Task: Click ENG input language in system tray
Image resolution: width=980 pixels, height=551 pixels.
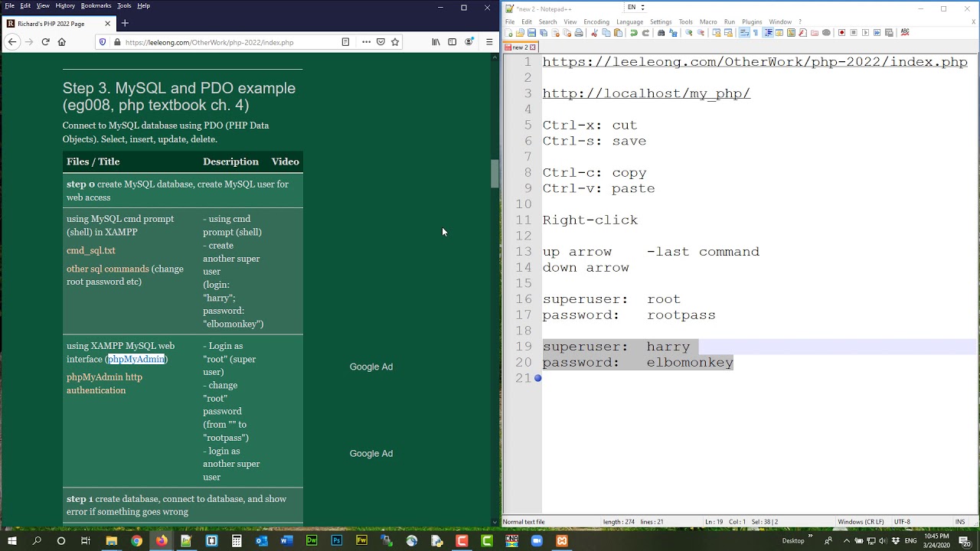Action: 910,541
